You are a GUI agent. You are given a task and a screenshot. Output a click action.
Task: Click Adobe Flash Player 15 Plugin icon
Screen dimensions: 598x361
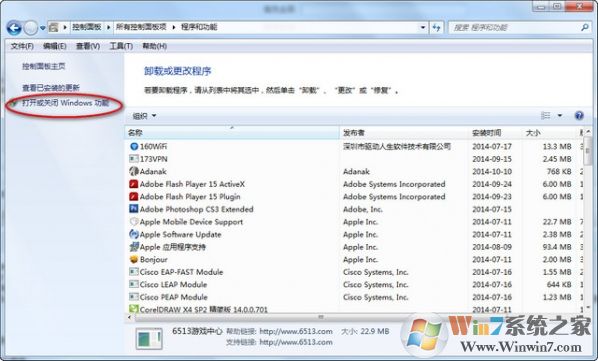tap(134, 196)
